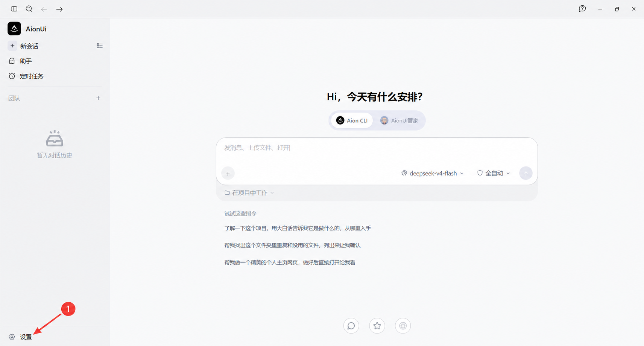Add attachment with plus button in input box
The height and width of the screenshot is (346, 644).
coord(228,174)
